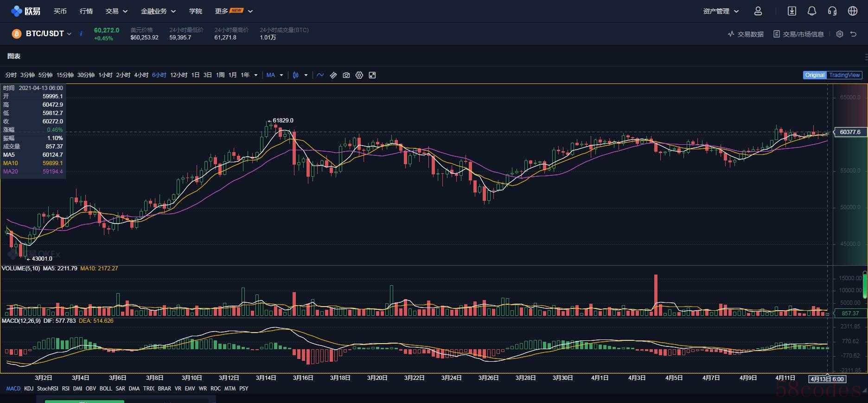The image size is (868, 403).
Task: Click the app download icon
Action: [x=791, y=11]
